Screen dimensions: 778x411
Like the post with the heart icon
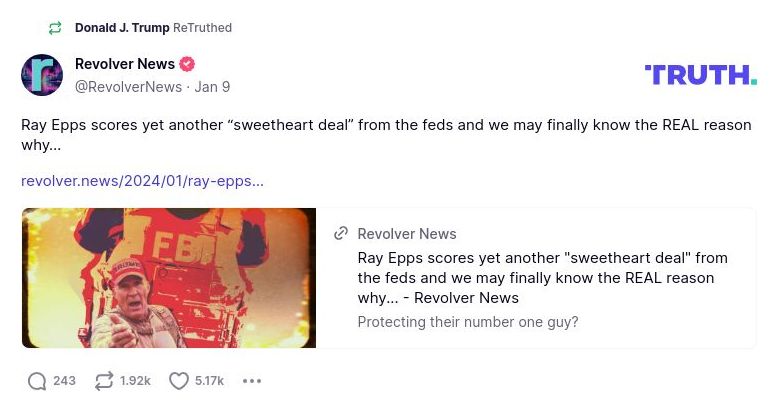(179, 381)
